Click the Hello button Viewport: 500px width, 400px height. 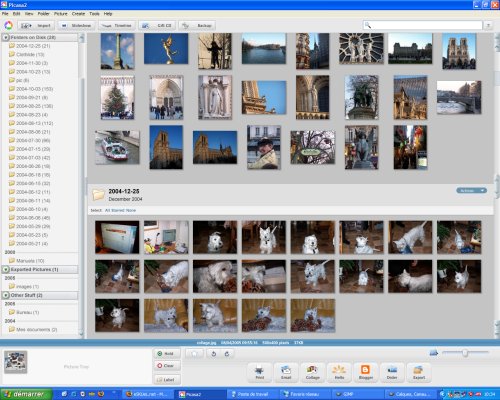tap(339, 372)
